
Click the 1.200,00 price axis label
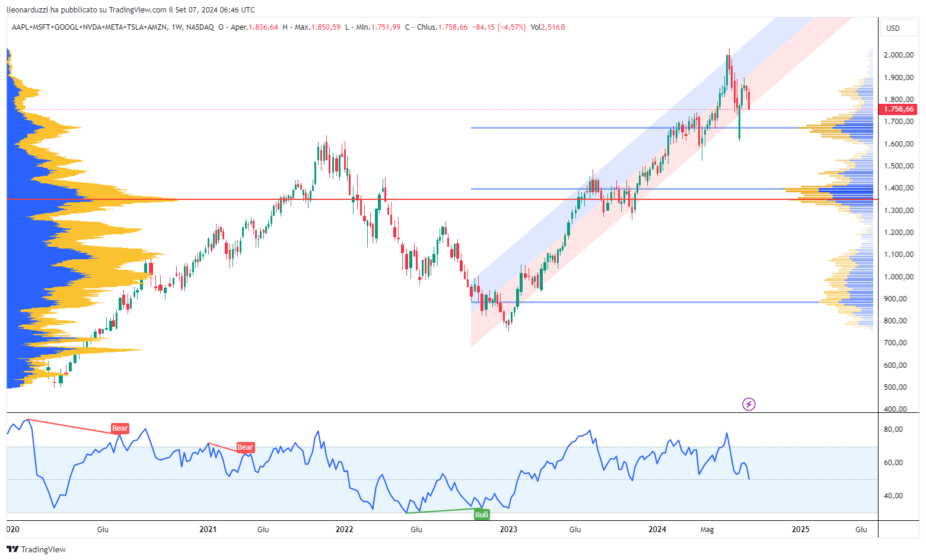coord(898,233)
